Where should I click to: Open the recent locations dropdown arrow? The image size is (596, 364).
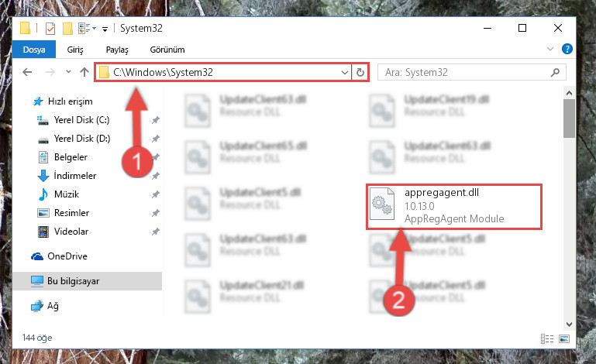point(68,71)
